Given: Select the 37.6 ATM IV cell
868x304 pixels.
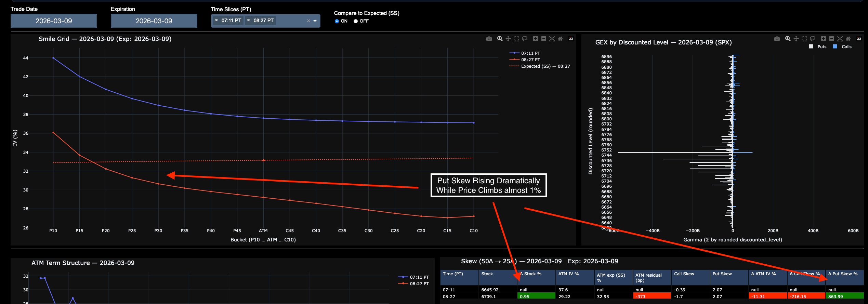Looking at the screenshot, I should point(575,290).
